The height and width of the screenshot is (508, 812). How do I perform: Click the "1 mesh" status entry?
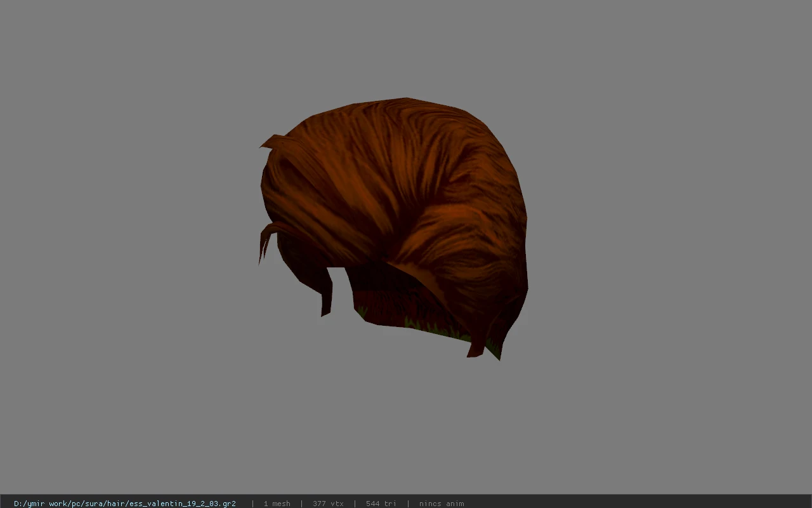coord(277,504)
